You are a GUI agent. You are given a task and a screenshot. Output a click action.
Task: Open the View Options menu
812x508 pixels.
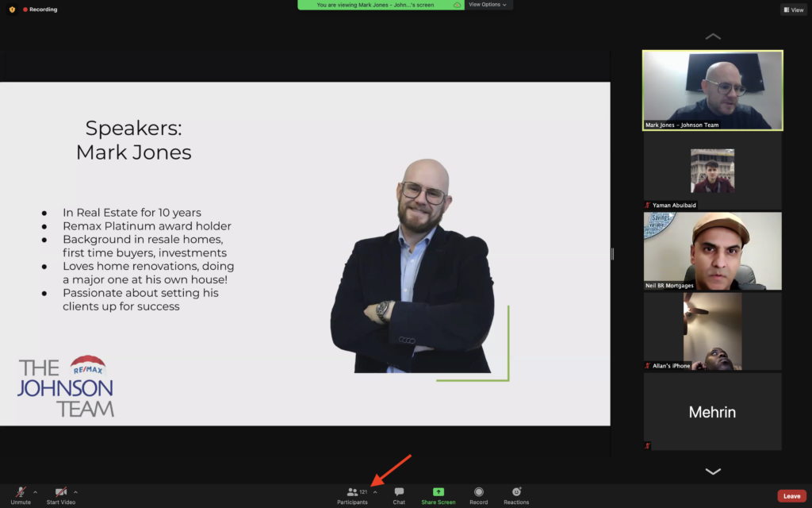click(488, 5)
